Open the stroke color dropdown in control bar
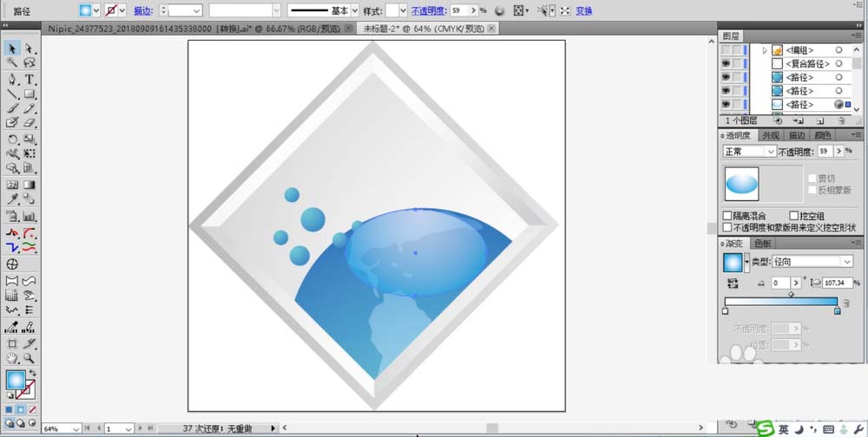The image size is (868, 437). click(x=122, y=10)
